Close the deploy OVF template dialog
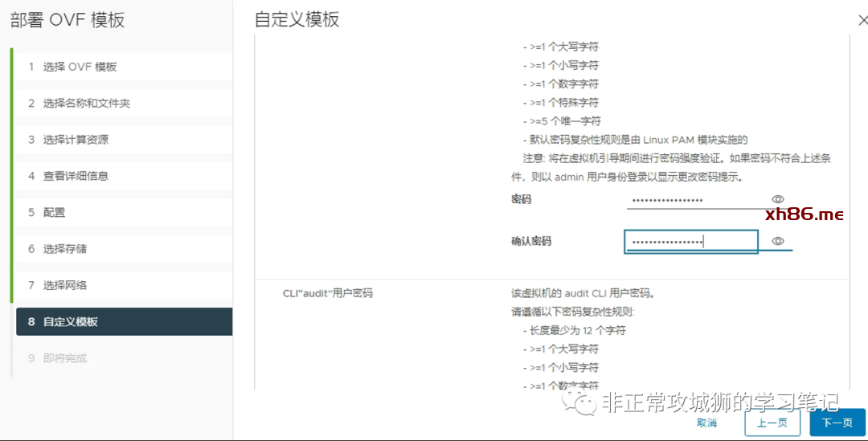Image resolution: width=868 pixels, height=441 pixels. 862,22
